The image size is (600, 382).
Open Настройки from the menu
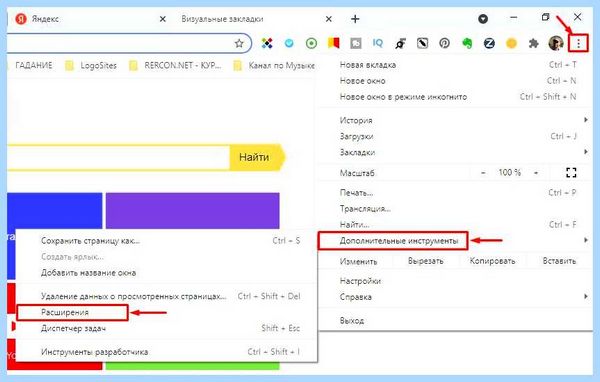455,281
